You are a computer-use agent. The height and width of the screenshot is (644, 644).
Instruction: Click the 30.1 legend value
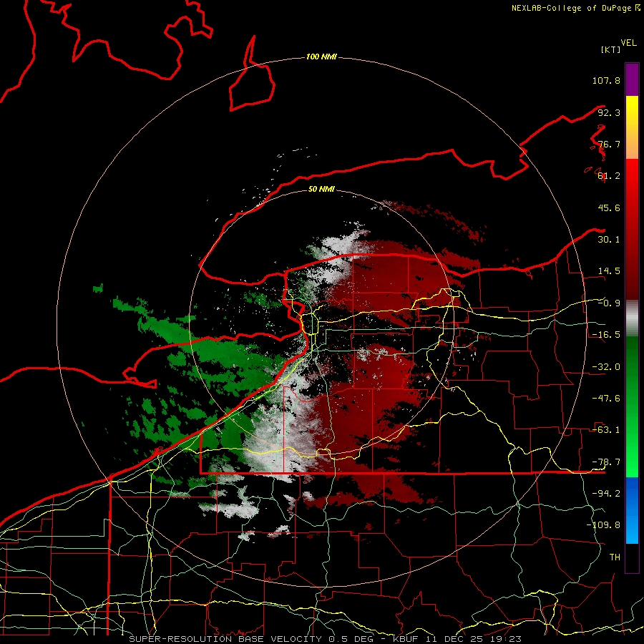coord(609,240)
